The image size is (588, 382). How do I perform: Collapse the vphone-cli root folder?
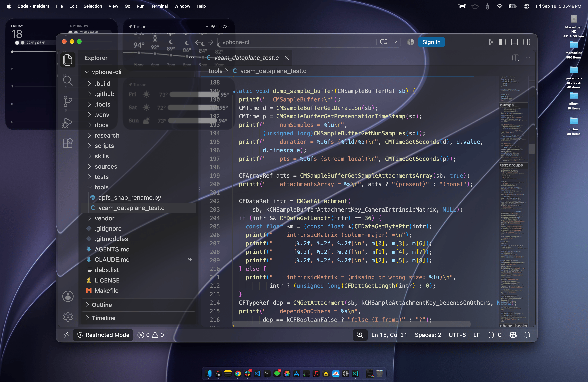(x=87, y=72)
